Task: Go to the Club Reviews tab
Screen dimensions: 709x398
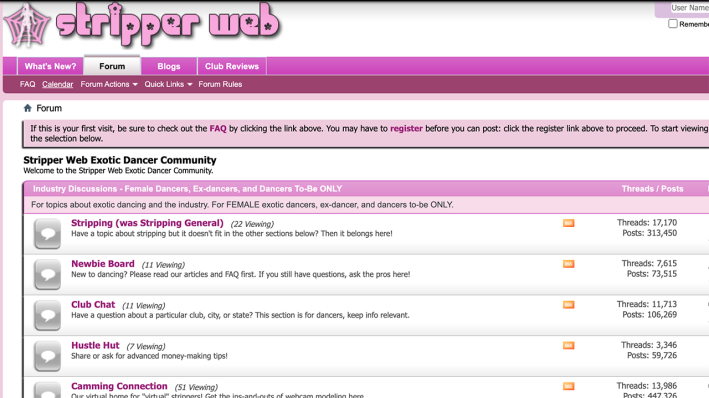Action: point(232,66)
